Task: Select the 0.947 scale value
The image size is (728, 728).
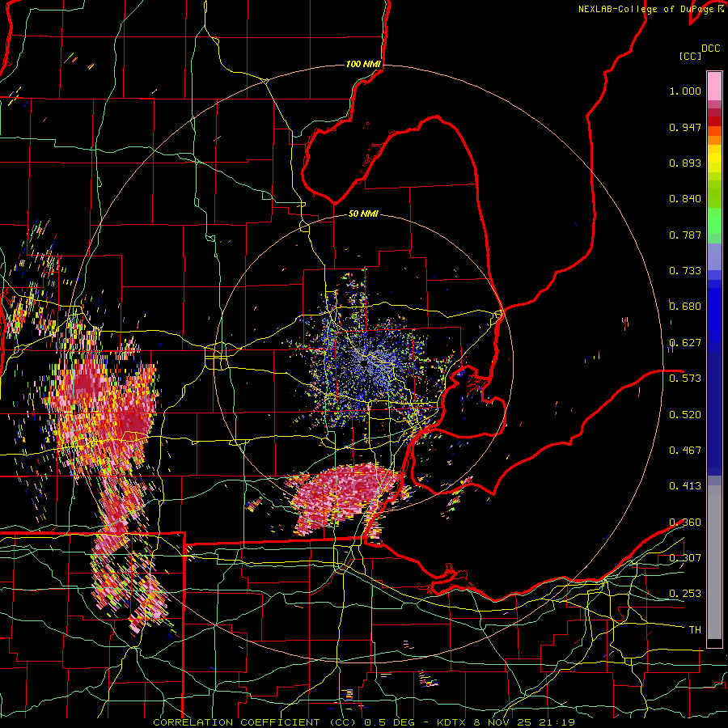Action: [685, 127]
